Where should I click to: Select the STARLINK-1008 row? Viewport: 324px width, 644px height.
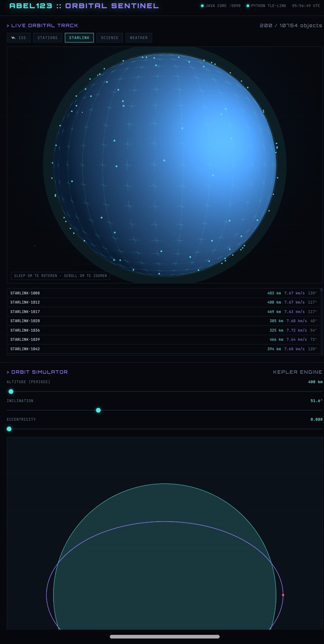164,293
